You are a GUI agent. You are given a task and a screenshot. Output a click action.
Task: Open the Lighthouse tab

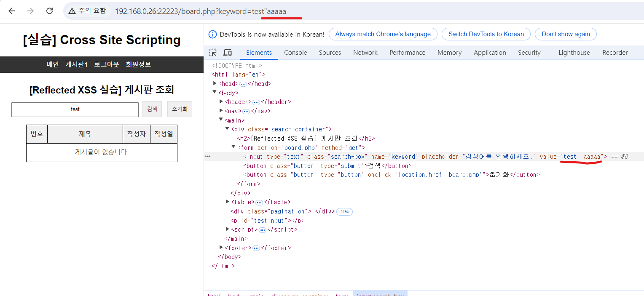(x=574, y=53)
